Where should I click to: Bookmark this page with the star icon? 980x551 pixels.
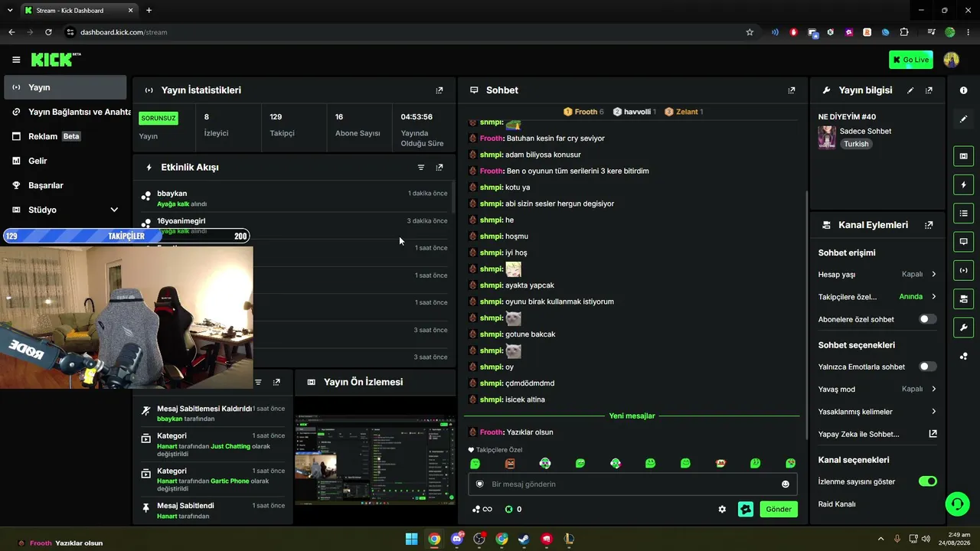pos(750,32)
